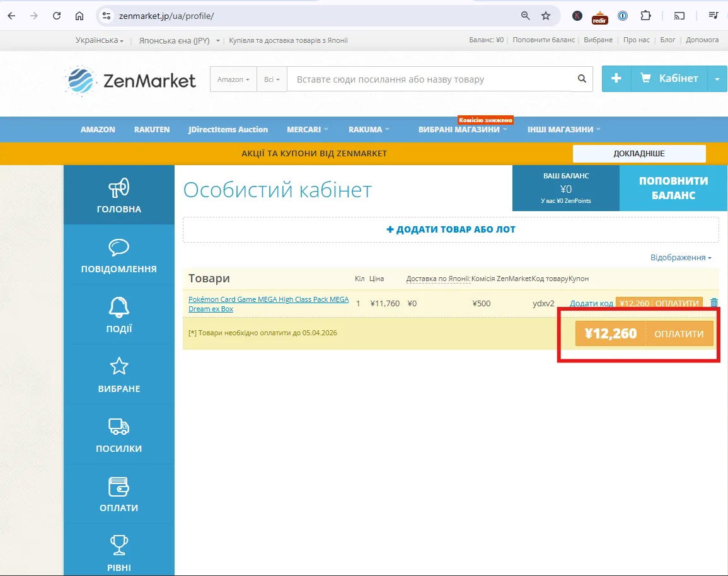Open Оплати wallet in the sidebar
Viewport: 728px width, 576px height.
[x=119, y=494]
